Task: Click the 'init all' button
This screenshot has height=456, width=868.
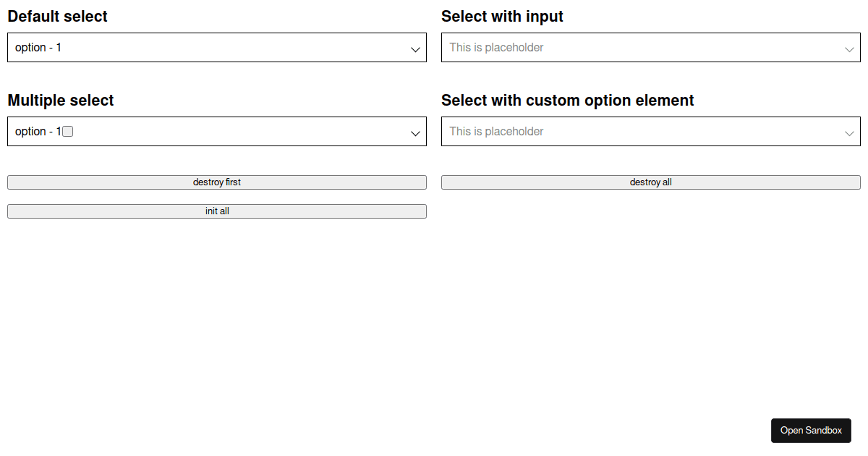Action: pyautogui.click(x=217, y=211)
